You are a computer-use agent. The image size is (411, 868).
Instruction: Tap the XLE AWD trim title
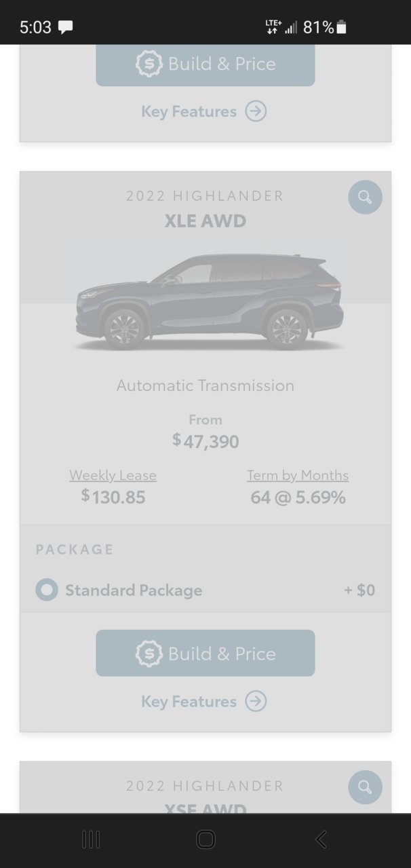coord(206,221)
